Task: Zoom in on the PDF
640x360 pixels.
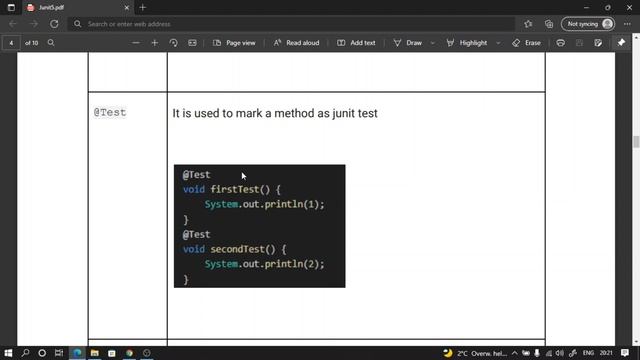Action: pyautogui.click(x=154, y=42)
